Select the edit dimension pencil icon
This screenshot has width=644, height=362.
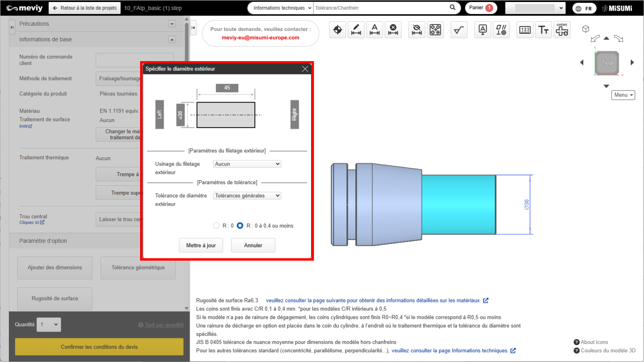point(356,30)
